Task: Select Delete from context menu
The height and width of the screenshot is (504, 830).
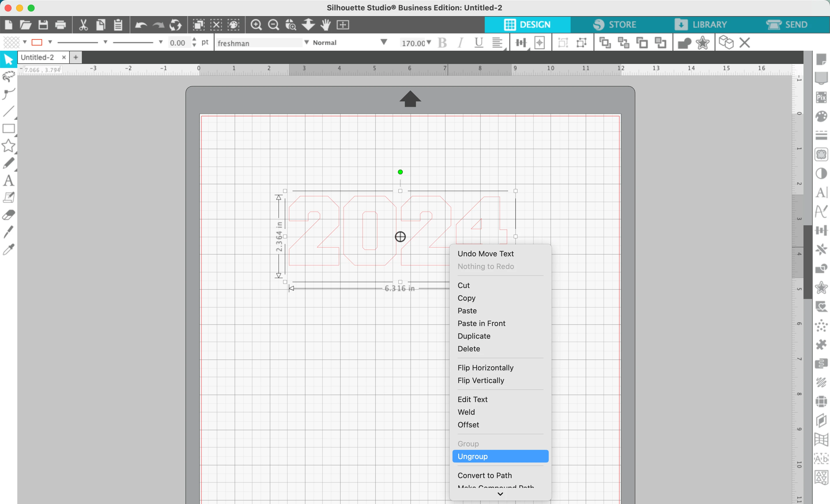Action: (469, 348)
